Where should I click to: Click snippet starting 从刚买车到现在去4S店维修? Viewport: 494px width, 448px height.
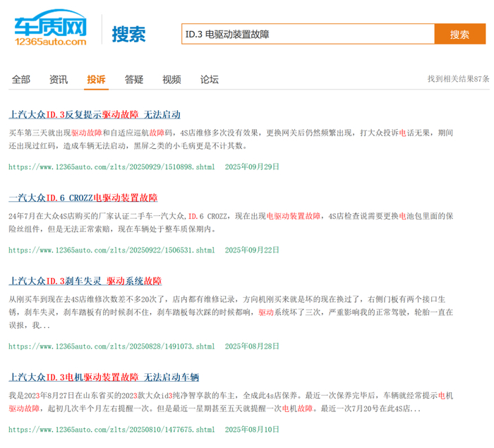tap(231, 313)
